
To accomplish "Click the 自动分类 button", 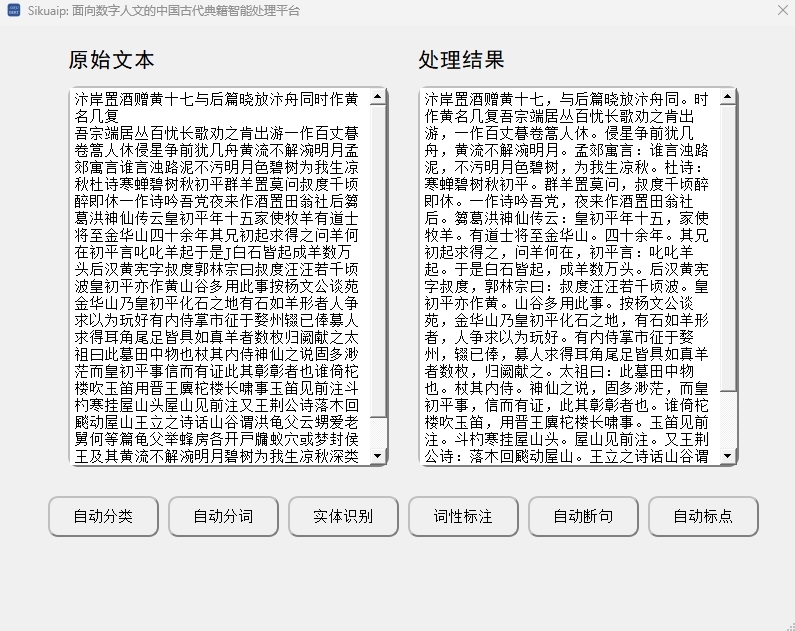I will click(103, 516).
